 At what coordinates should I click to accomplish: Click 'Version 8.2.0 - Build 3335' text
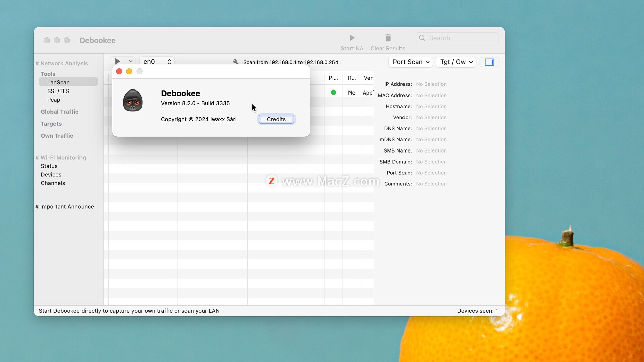[x=196, y=103]
